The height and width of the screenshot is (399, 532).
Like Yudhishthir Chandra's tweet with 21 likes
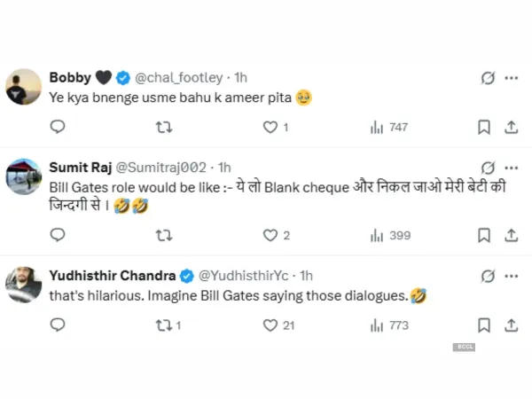coord(270,325)
